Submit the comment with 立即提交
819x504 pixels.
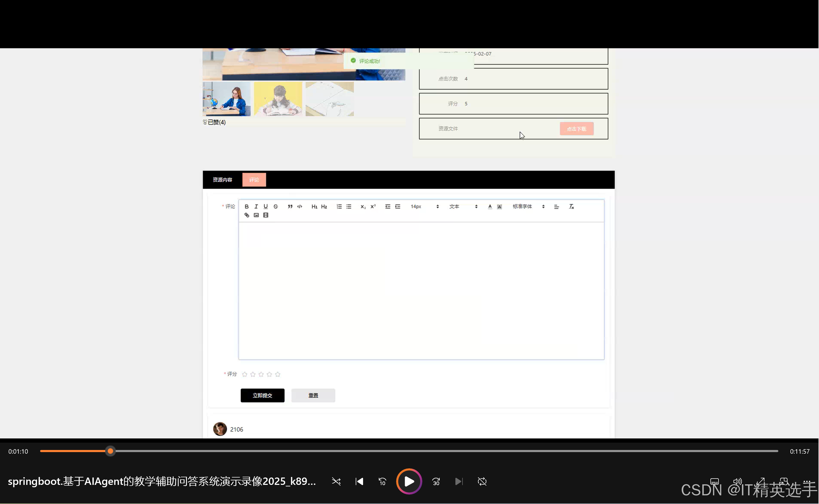[262, 395]
